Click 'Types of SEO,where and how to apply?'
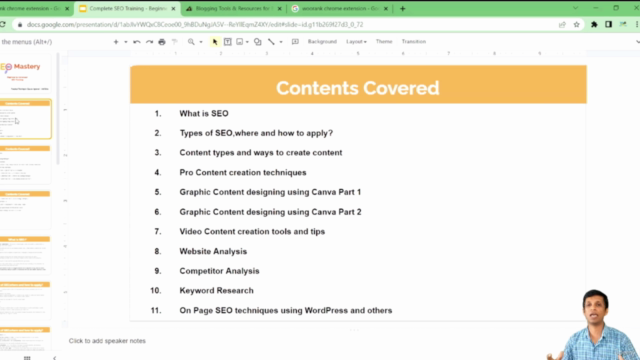This screenshot has height=360, width=640. [x=256, y=133]
